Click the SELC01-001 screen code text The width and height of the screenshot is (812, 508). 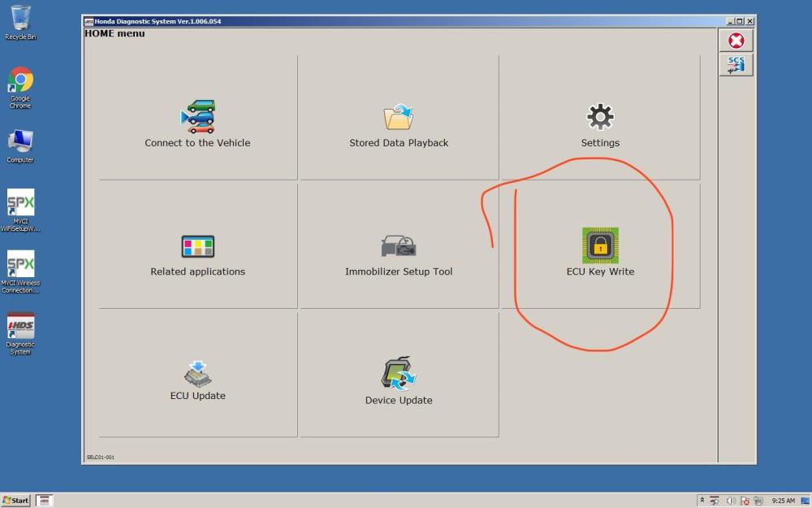tap(101, 457)
